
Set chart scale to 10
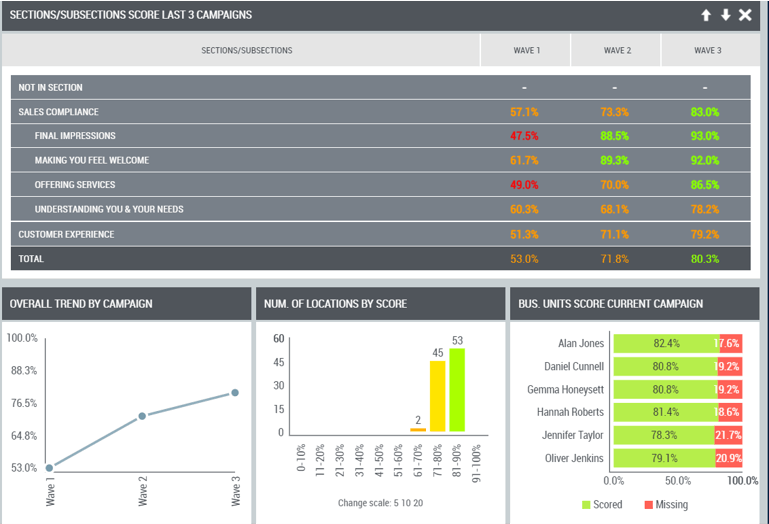point(406,503)
